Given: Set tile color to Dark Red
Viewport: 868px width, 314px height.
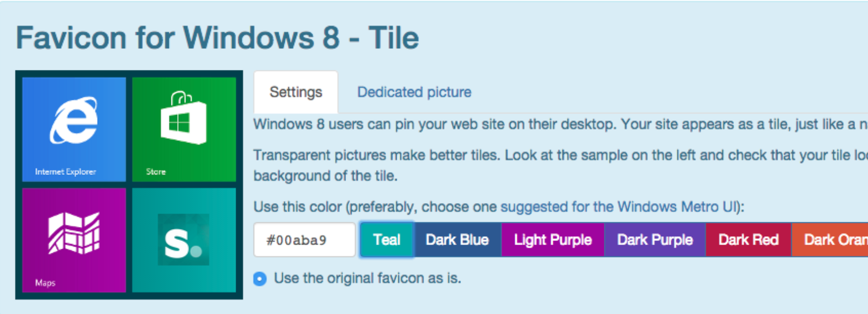Looking at the screenshot, I should coord(748,240).
